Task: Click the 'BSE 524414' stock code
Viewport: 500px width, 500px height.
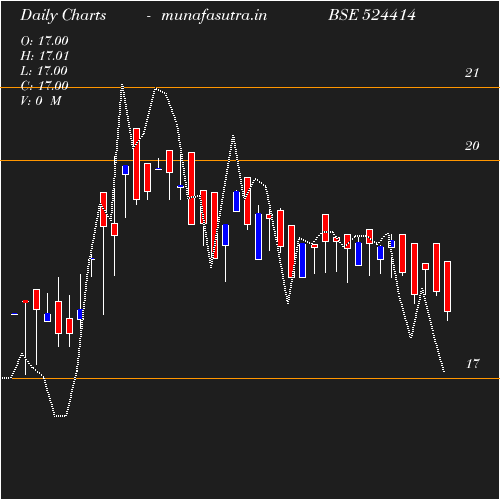Action: (372, 15)
